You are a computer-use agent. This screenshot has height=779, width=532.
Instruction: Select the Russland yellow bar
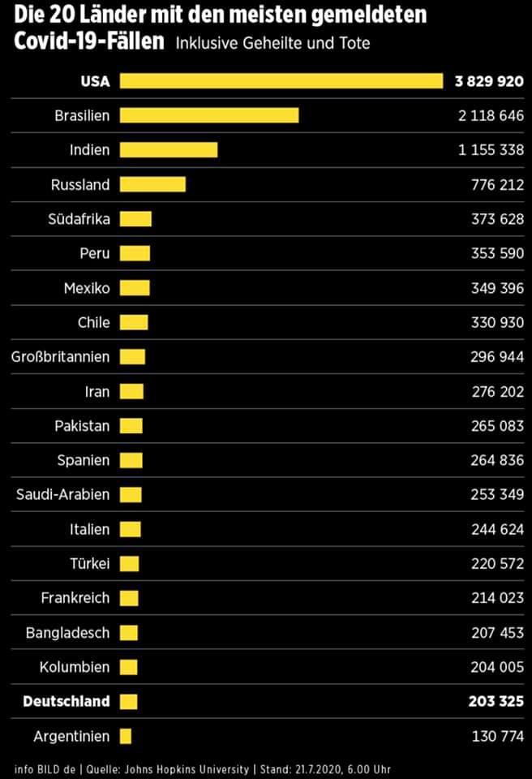(x=152, y=184)
